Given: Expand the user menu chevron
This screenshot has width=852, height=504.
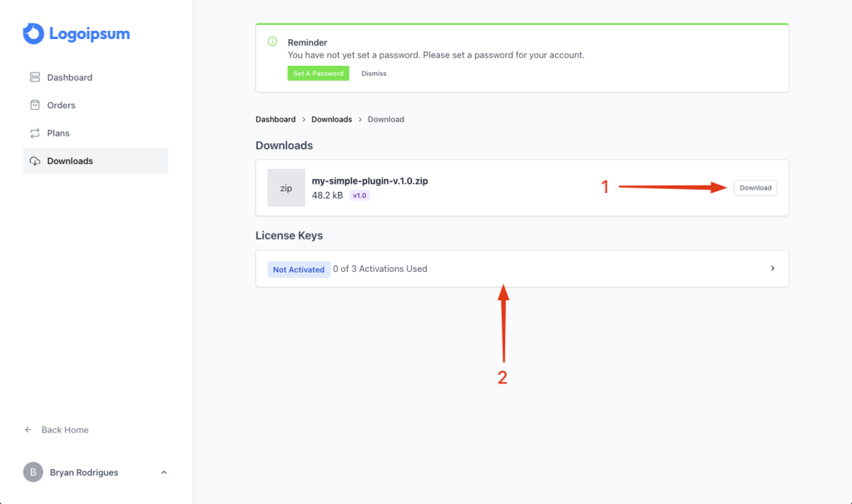Looking at the screenshot, I should point(163,472).
